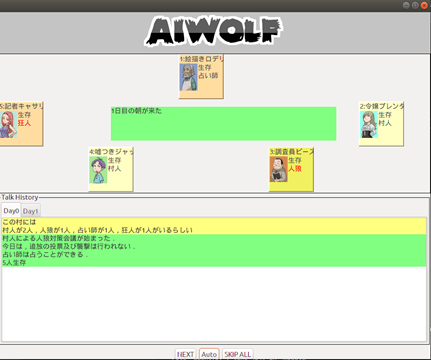Click player 4's 村人 role label
The height and width of the screenshot is (360, 431).
(x=114, y=168)
